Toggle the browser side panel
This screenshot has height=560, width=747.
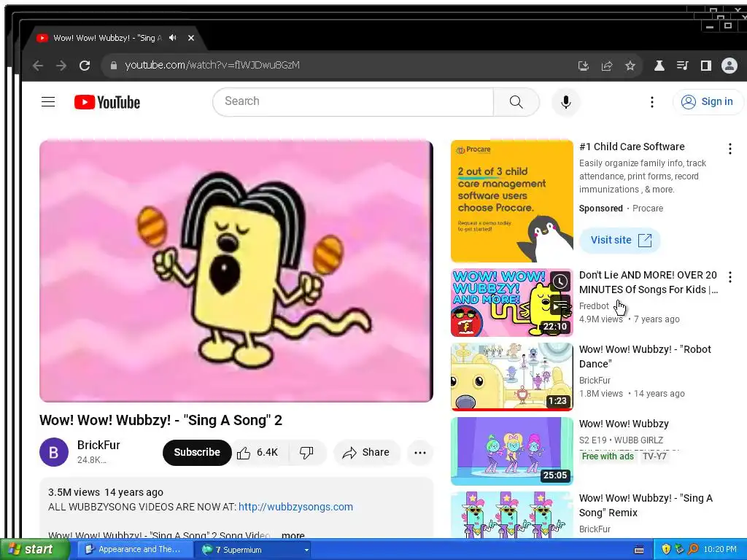(705, 66)
